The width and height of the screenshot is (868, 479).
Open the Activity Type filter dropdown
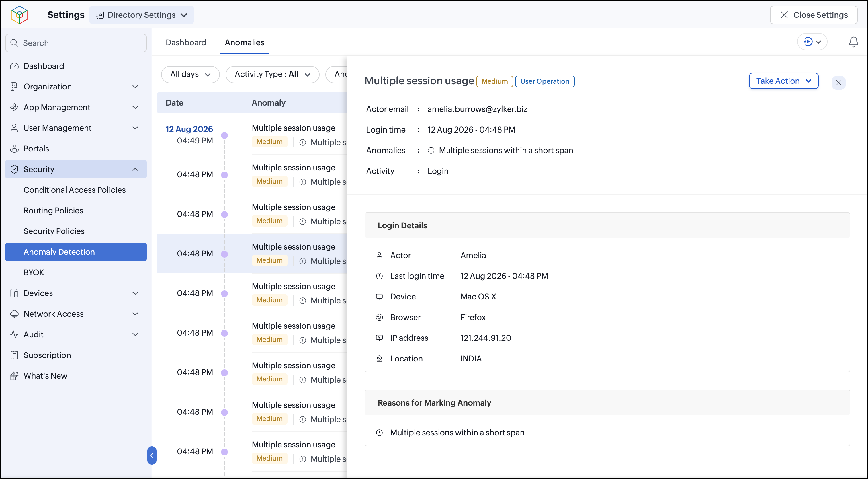(x=272, y=74)
